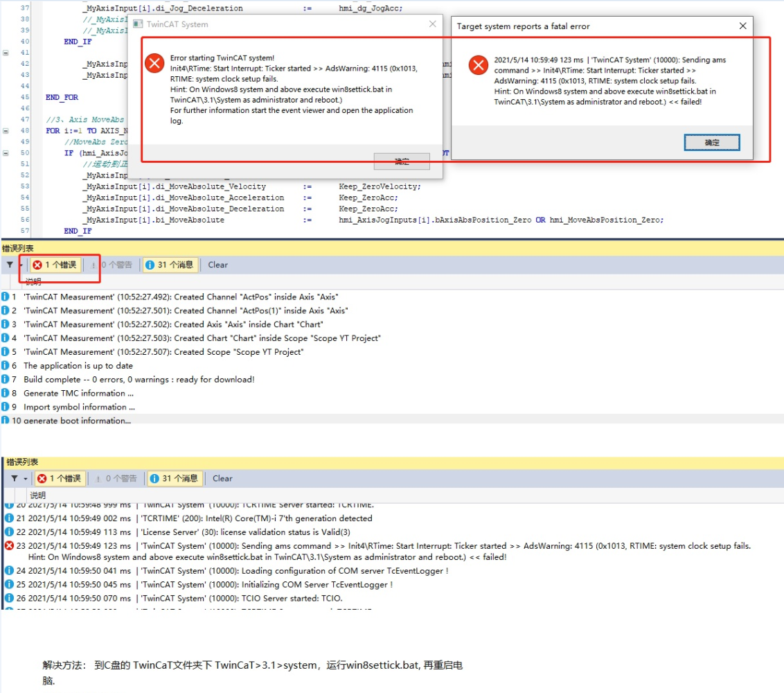Close the Target system reports a fatal error dialog
This screenshot has height=693, width=784.
[x=742, y=26]
